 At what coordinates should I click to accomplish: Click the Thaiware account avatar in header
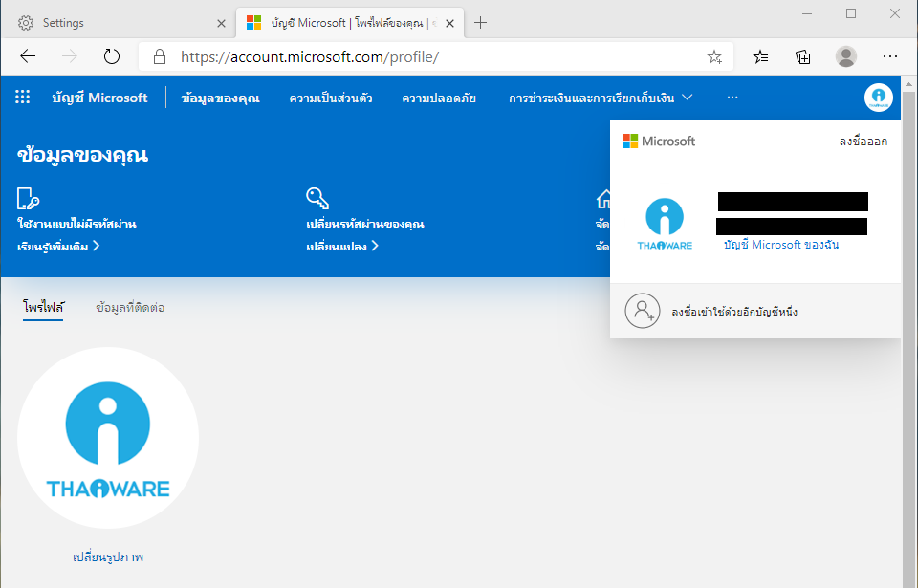[878, 98]
